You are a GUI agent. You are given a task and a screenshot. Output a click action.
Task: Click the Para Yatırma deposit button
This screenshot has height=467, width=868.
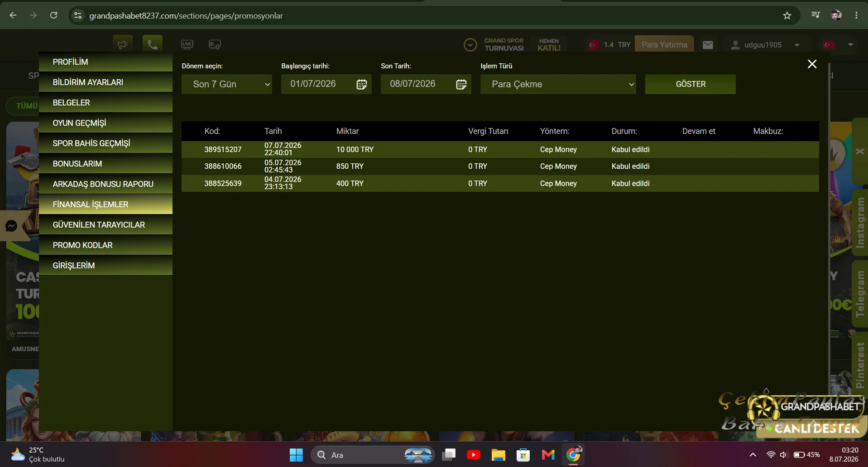664,45
